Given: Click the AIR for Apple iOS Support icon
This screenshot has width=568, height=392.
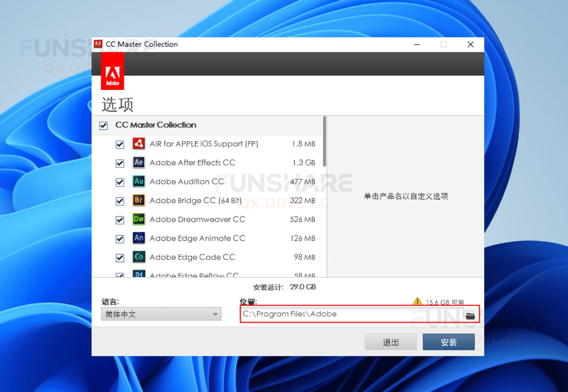Looking at the screenshot, I should (x=139, y=144).
